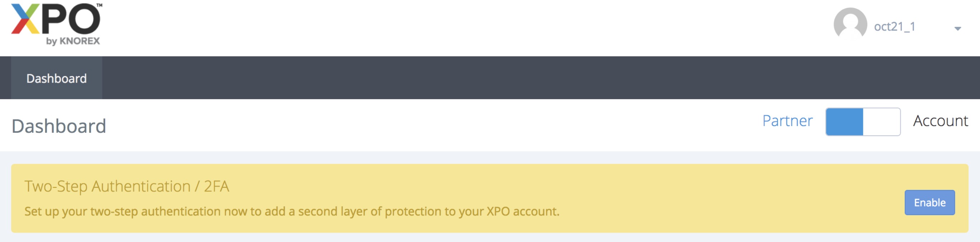Click the Two-Step Authentication / 2FA heading
Viewport: 980px width, 242px height.
(127, 186)
